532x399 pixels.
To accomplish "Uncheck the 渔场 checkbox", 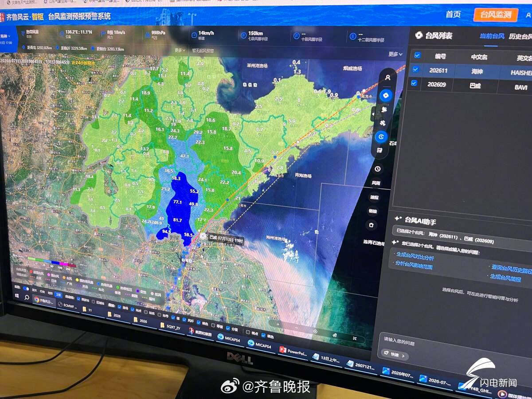I will (x=119, y=307).
